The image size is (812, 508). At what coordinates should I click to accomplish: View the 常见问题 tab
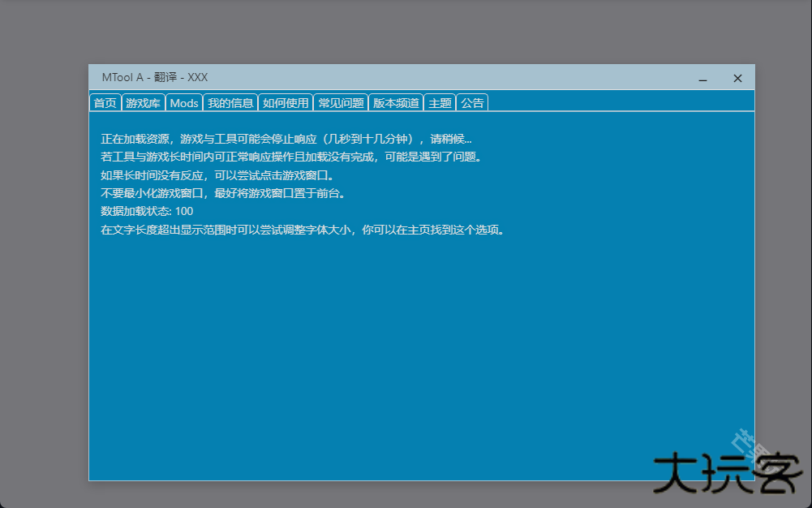(x=341, y=103)
